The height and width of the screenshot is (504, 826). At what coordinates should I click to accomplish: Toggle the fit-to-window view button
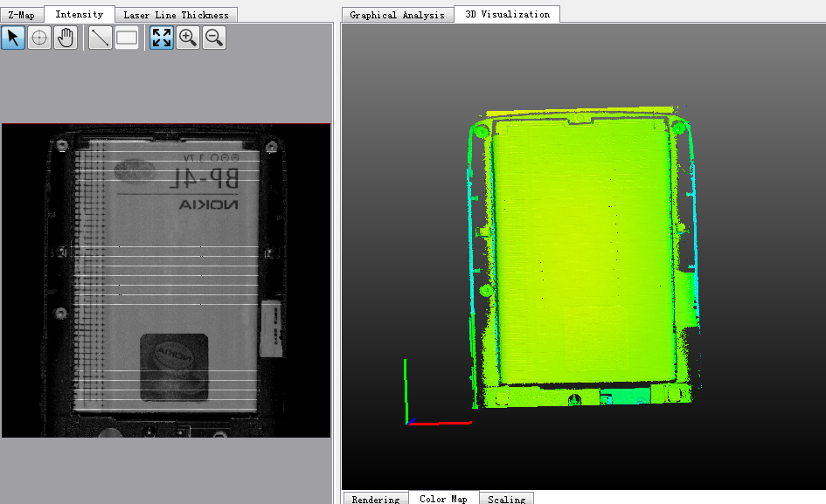[162, 38]
